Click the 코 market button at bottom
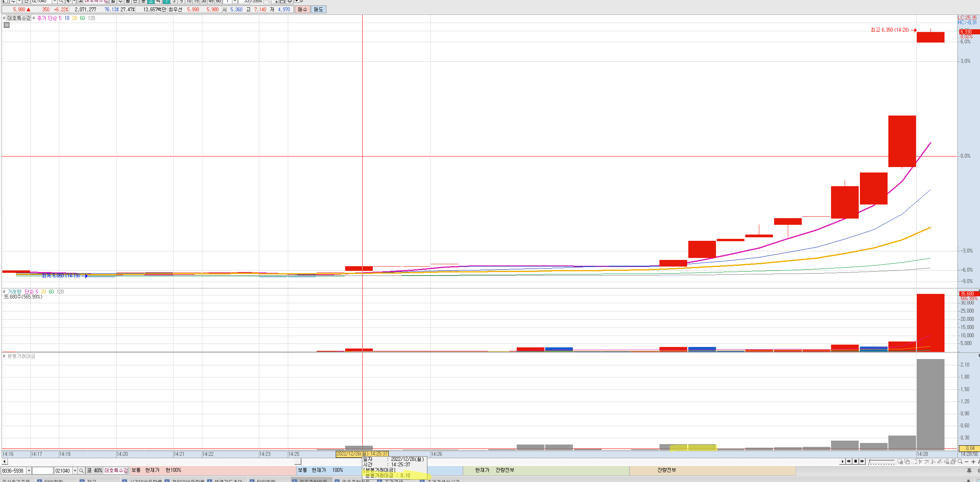 [x=89, y=471]
